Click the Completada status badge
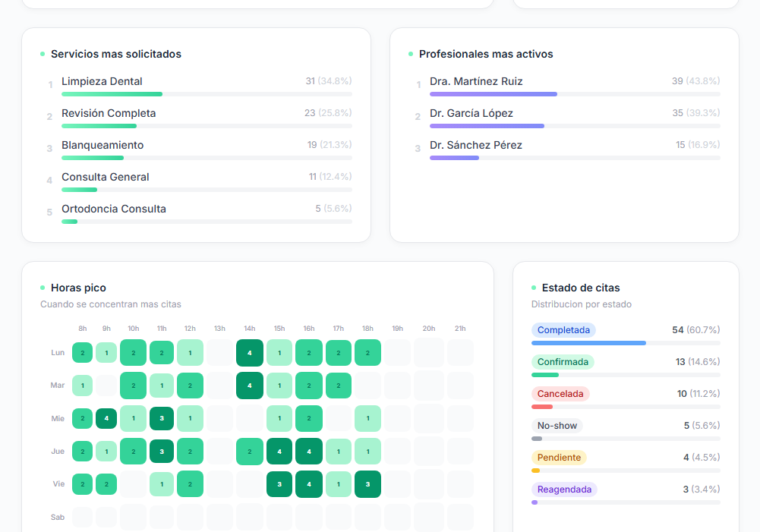Viewport: 760px width, 532px height. 563,330
